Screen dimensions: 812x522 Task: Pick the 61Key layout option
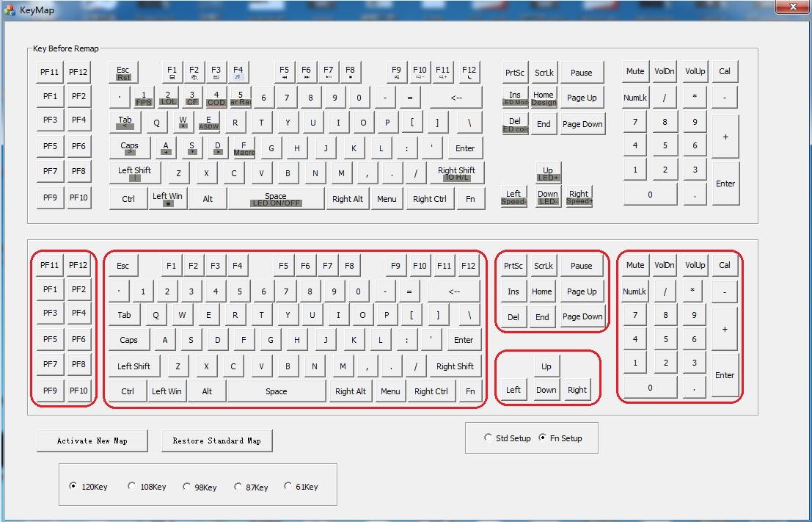coord(288,486)
